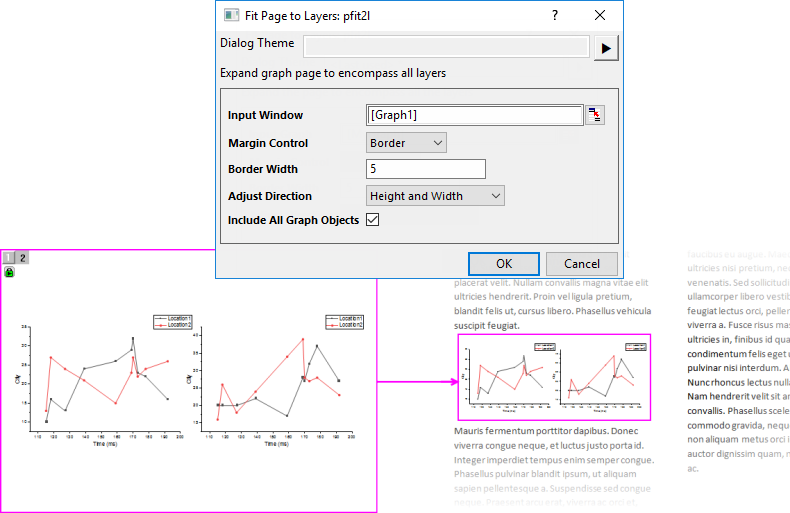Click the green lock icon on the graph
The height and width of the screenshot is (513, 790).
[x=9, y=271]
